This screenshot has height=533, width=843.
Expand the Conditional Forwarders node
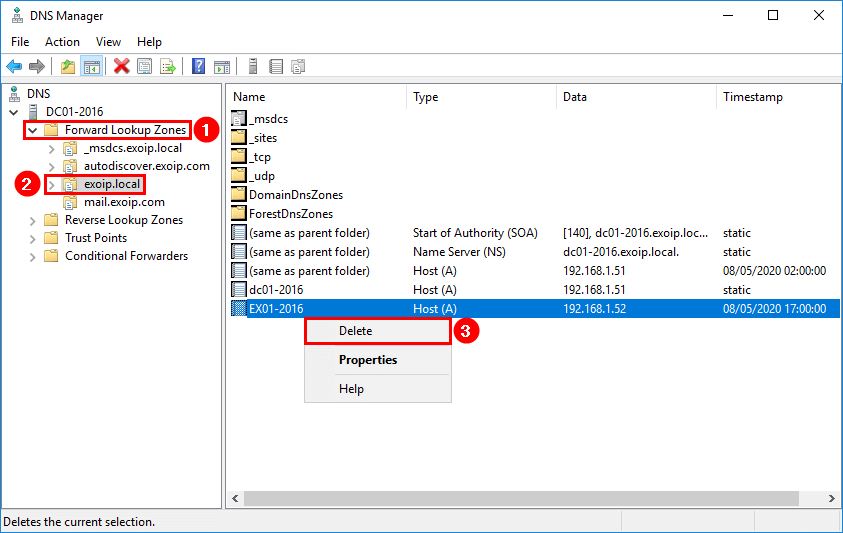pyautogui.click(x=32, y=257)
